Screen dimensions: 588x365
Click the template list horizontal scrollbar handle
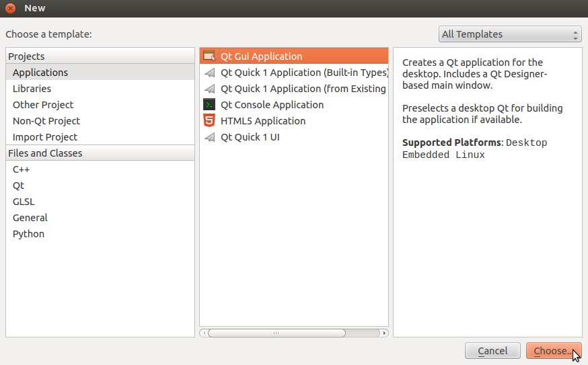coord(277,333)
